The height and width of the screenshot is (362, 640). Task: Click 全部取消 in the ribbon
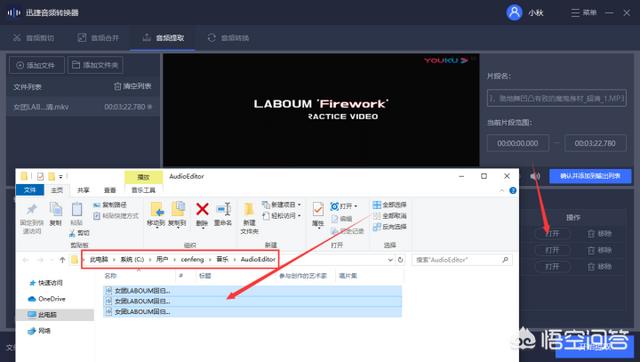point(390,216)
